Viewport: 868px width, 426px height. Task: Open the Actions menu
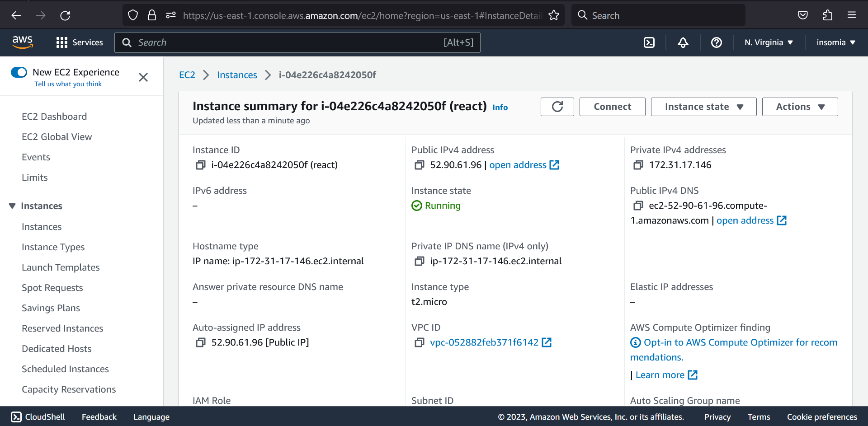[800, 107]
